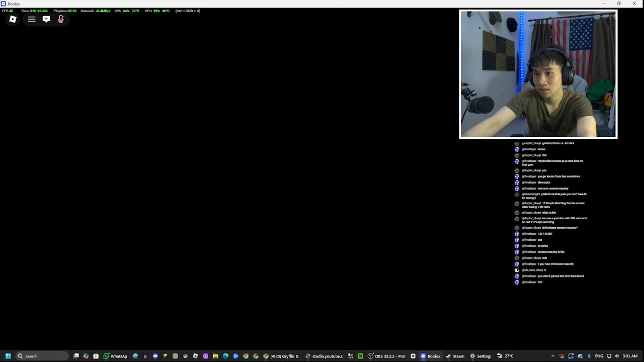Viewport: 644px width, 362px height.
Task: Toggle the muted microphone icon
Action: tap(61, 19)
